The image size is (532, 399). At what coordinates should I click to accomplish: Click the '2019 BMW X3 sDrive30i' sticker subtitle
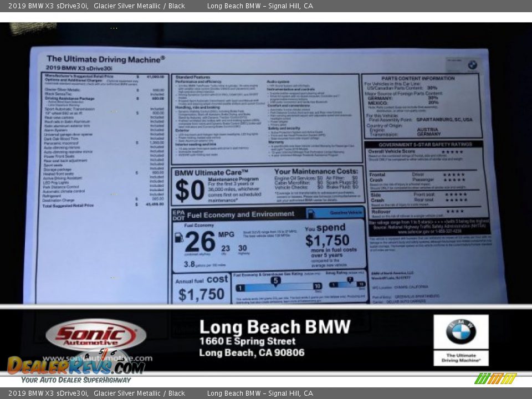(x=79, y=68)
